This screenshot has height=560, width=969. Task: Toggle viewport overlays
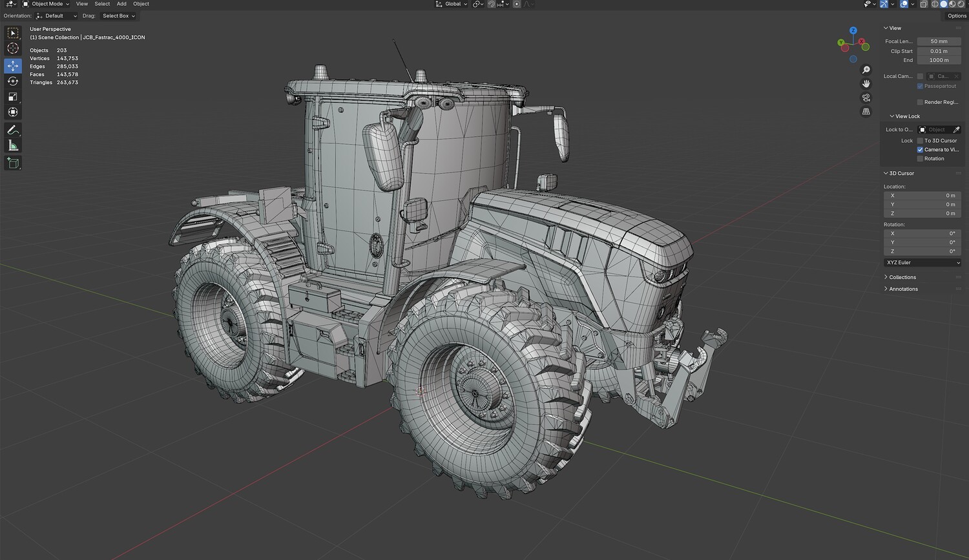[904, 4]
